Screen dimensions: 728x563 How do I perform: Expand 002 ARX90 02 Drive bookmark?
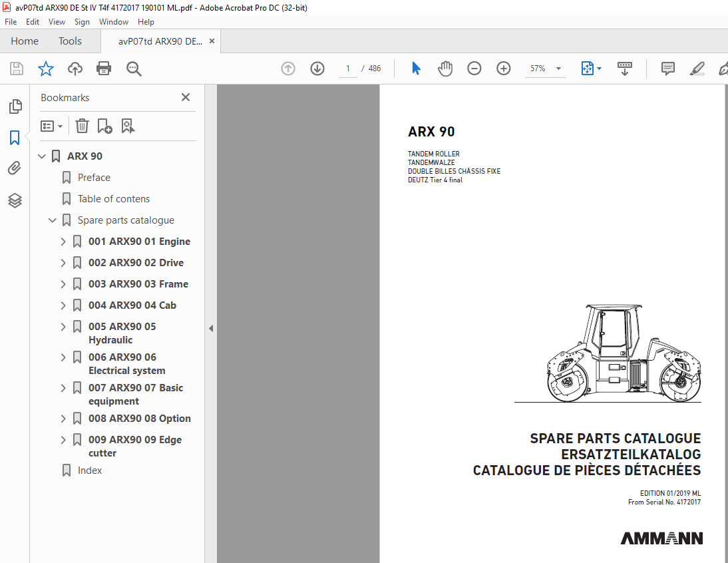(x=63, y=263)
